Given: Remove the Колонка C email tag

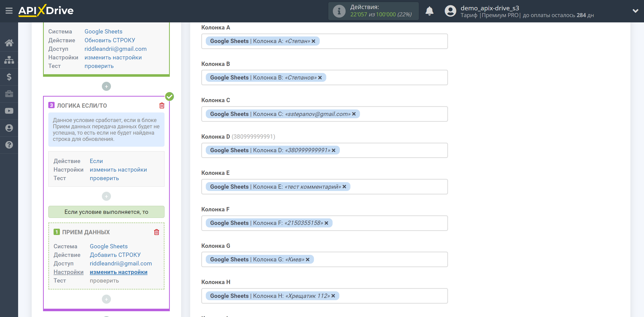Looking at the screenshot, I should pyautogui.click(x=354, y=114).
